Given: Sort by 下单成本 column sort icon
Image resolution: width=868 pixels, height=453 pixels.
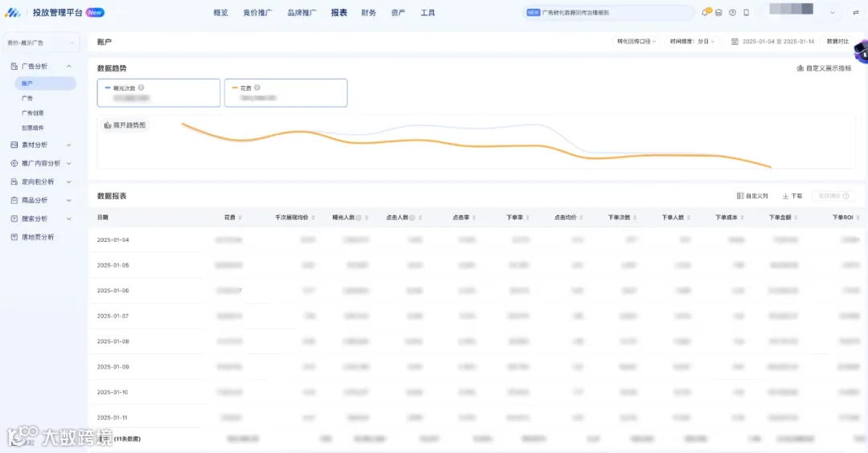Looking at the screenshot, I should pyautogui.click(x=743, y=218).
